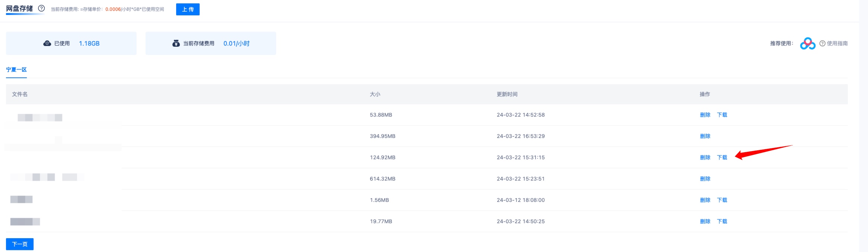Download the 19.77MB file

[x=722, y=221]
